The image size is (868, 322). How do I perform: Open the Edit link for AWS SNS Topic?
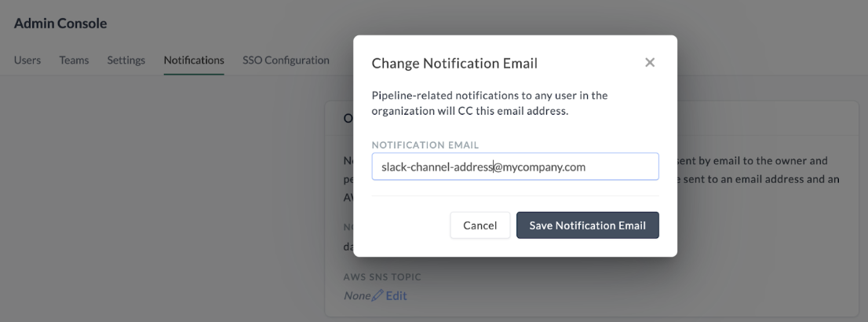[x=396, y=296]
